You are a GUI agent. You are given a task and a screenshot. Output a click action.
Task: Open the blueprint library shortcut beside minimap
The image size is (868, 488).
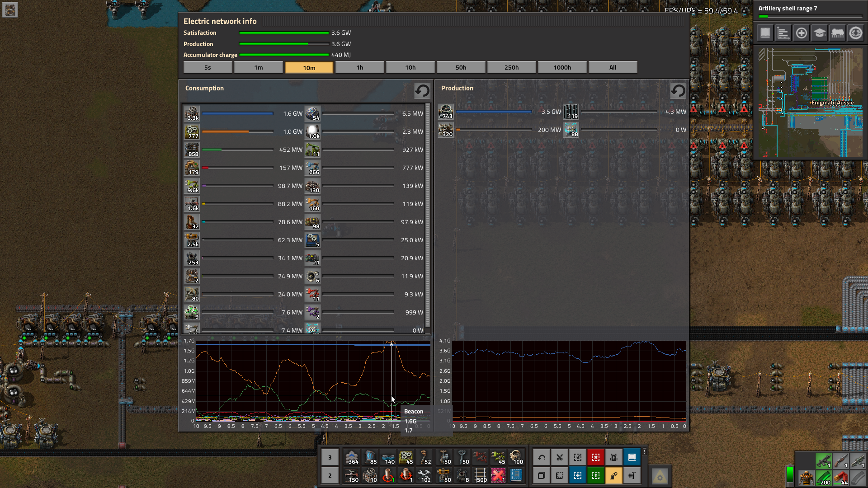pyautogui.click(x=765, y=33)
